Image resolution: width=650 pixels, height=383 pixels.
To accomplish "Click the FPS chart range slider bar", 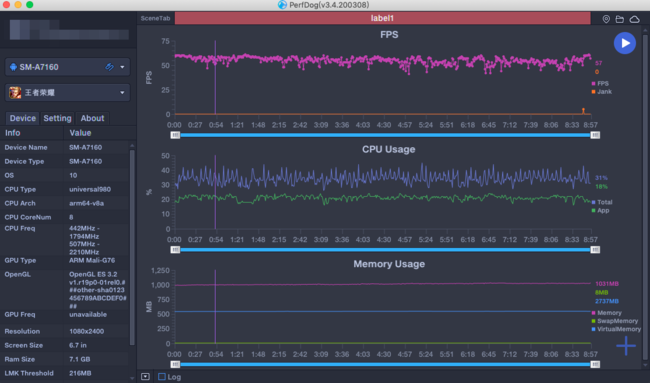I will click(385, 135).
